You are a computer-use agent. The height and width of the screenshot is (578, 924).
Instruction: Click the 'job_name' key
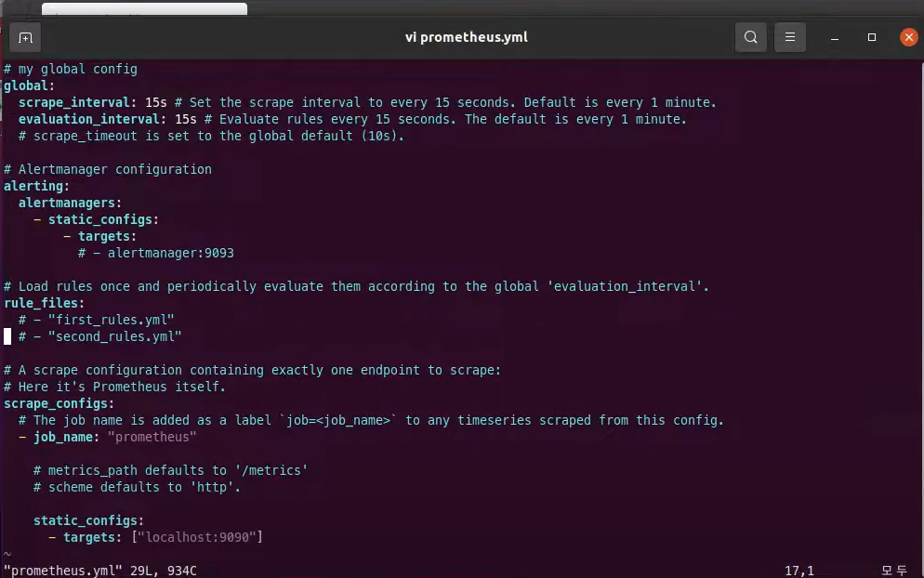coord(63,437)
